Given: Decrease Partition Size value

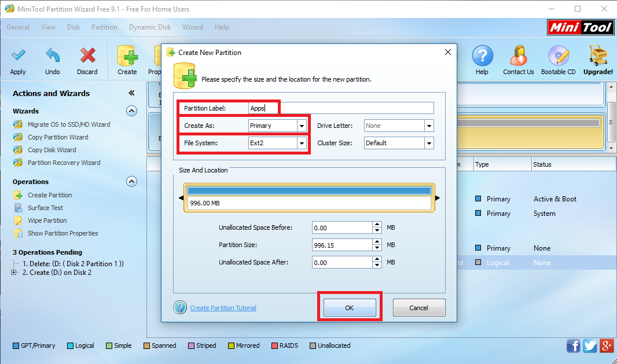Looking at the screenshot, I should coord(377,248).
